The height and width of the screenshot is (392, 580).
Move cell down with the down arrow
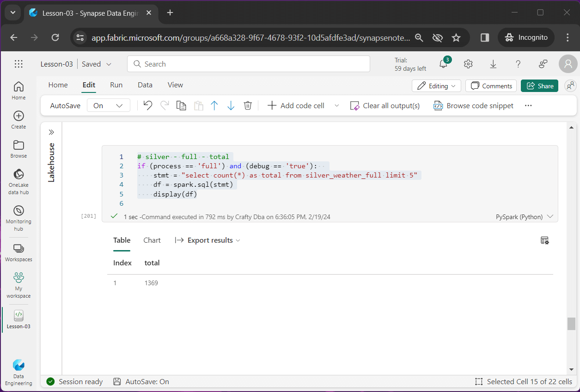[x=231, y=105]
